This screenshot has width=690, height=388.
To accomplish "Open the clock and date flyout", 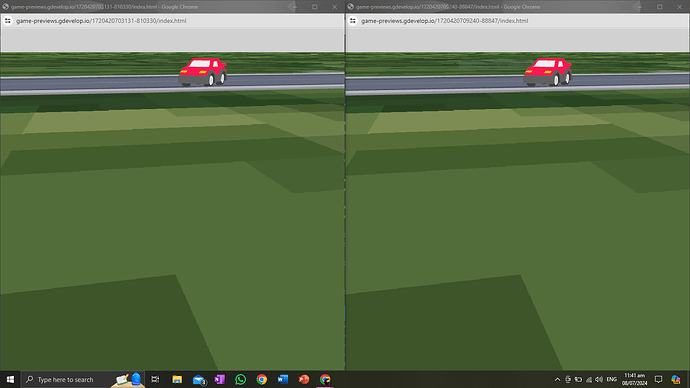I will pos(635,379).
